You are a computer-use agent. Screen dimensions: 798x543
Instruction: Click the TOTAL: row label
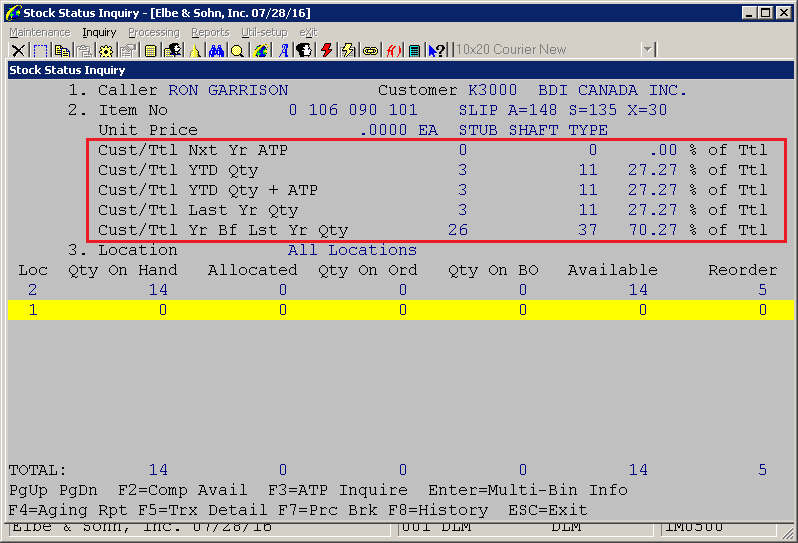point(37,470)
